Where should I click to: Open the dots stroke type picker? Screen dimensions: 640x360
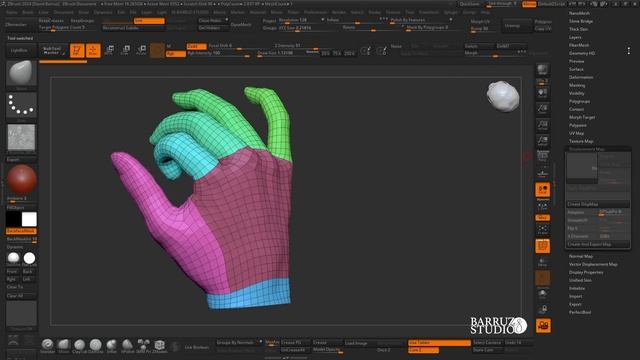coord(21,105)
